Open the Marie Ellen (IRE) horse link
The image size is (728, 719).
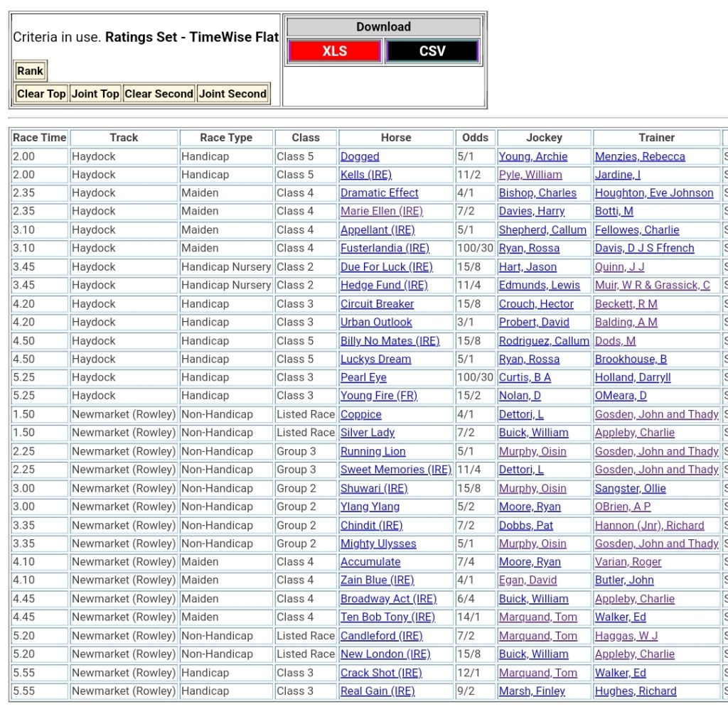click(381, 211)
